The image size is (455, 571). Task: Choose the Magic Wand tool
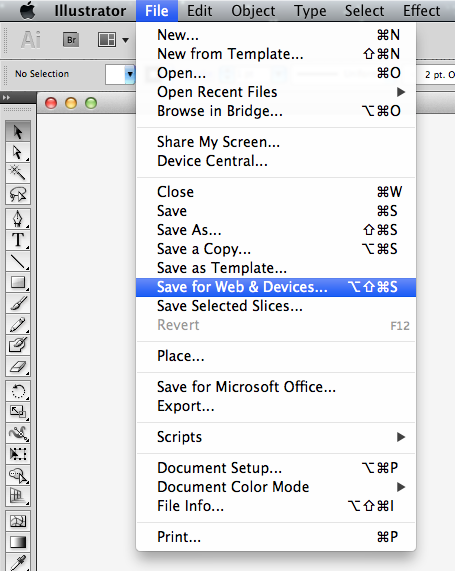point(17,173)
